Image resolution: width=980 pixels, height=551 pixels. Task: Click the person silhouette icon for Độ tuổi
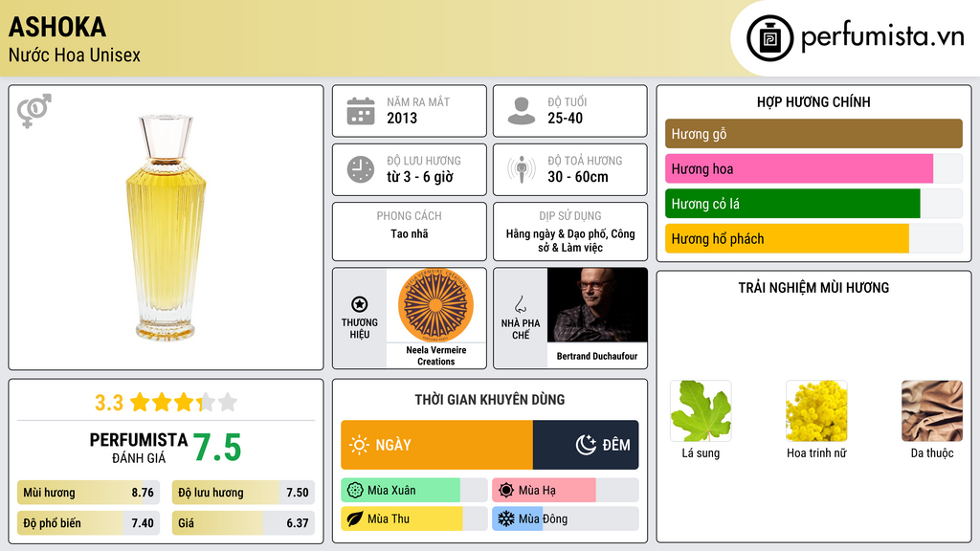tap(522, 111)
